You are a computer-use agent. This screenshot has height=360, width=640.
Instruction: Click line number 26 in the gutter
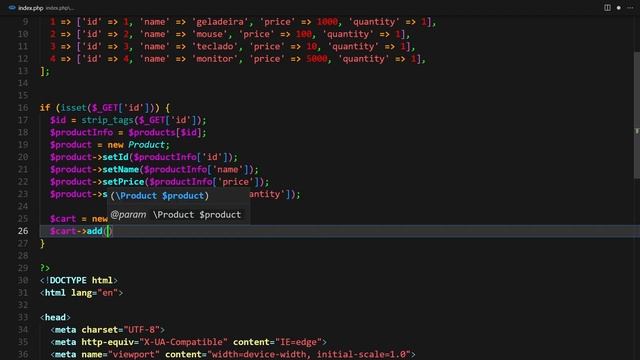23,231
